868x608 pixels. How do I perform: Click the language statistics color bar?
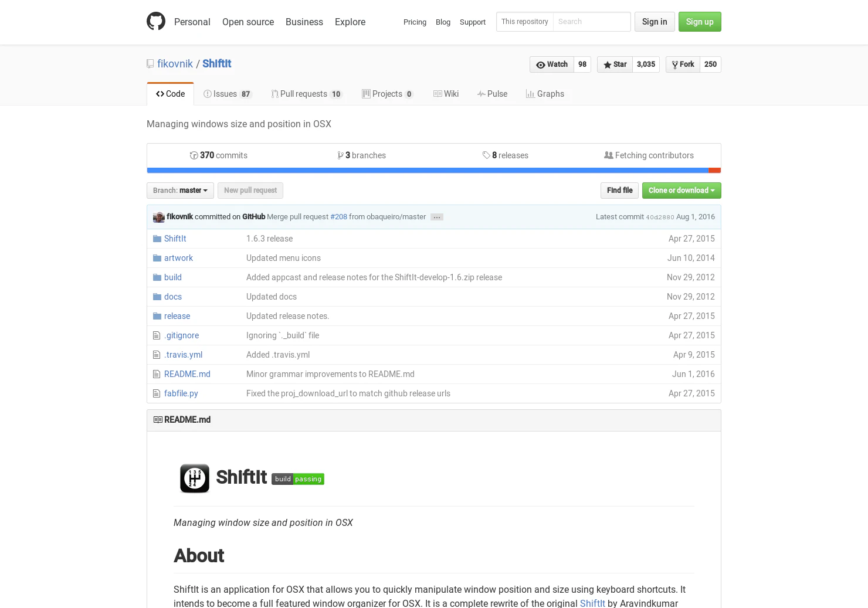tap(434, 169)
